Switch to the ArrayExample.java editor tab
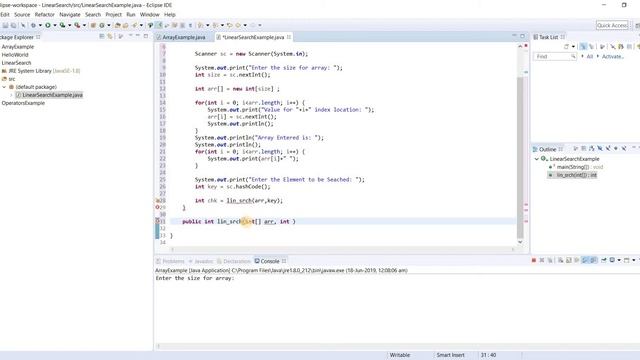 click(183, 37)
